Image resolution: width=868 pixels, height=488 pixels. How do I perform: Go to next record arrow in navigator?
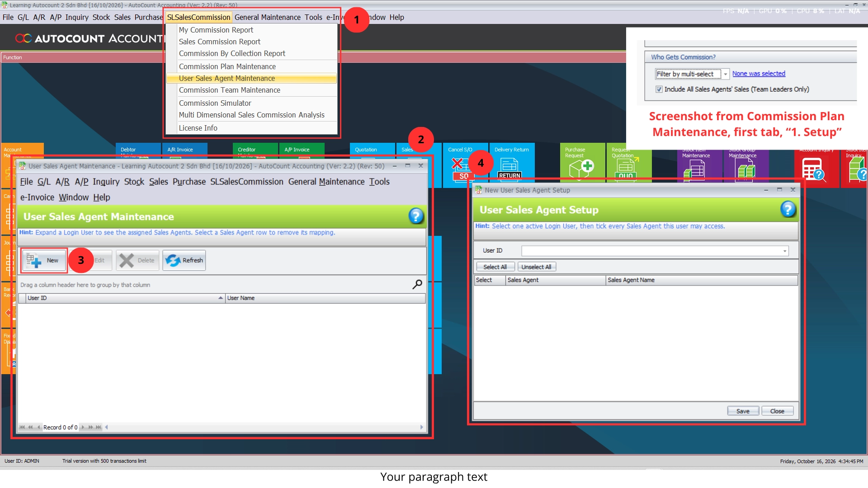point(83,427)
